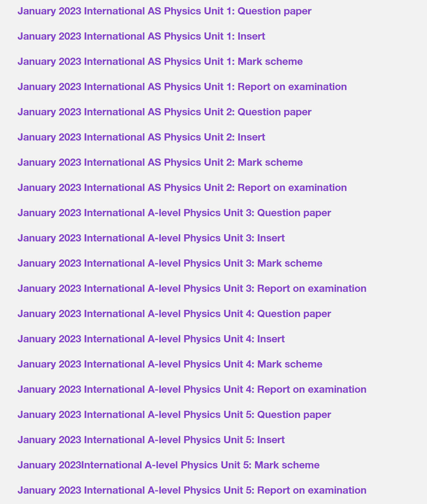427x504 pixels.
Task: Open AS Physics Unit 1 Question paper link
Action: click(x=164, y=11)
